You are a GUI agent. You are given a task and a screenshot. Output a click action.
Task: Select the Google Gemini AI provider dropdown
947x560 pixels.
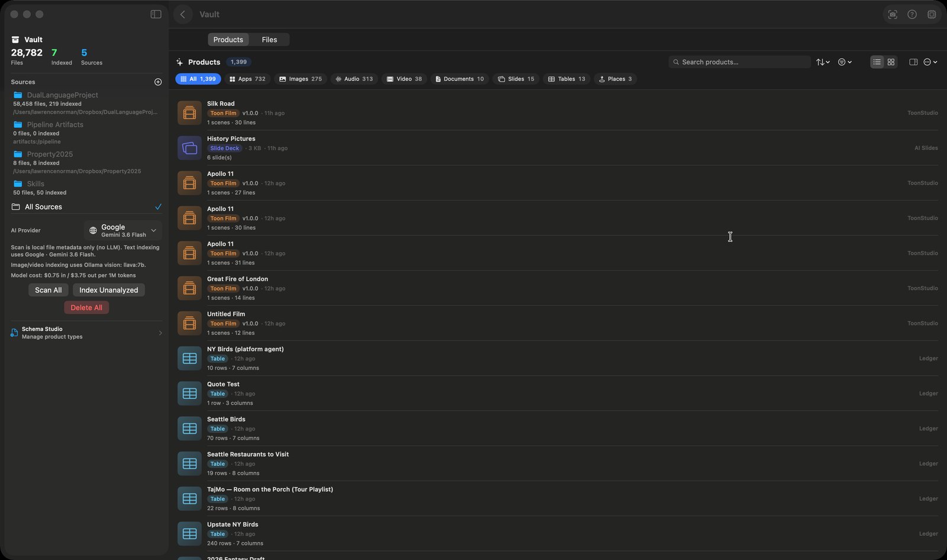pyautogui.click(x=123, y=230)
